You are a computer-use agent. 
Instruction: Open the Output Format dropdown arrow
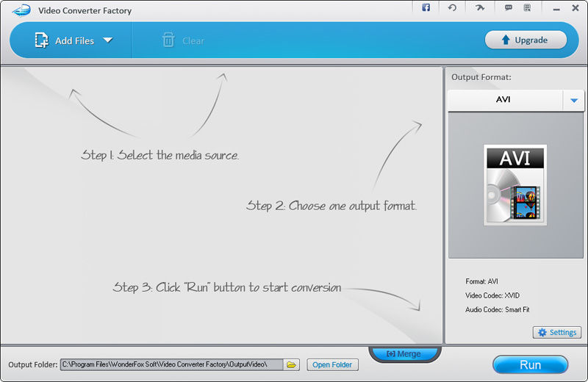(573, 101)
